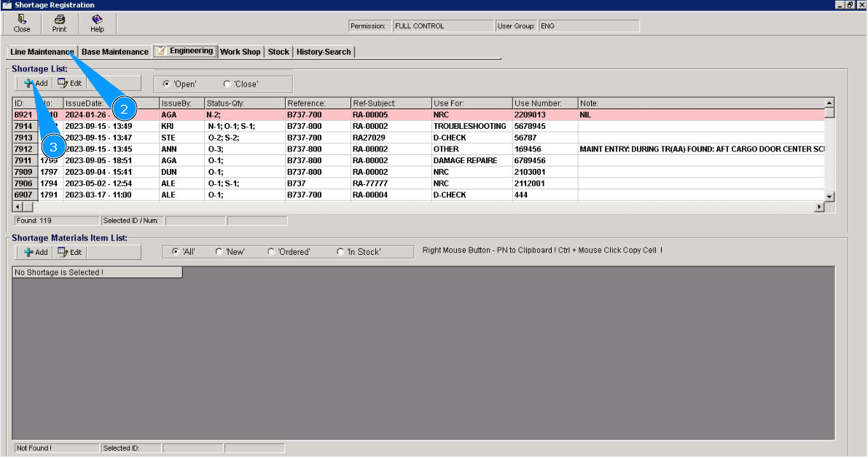Edit item in Shortage Materials Item List
Viewport: 868px width, 458px height.
(70, 252)
